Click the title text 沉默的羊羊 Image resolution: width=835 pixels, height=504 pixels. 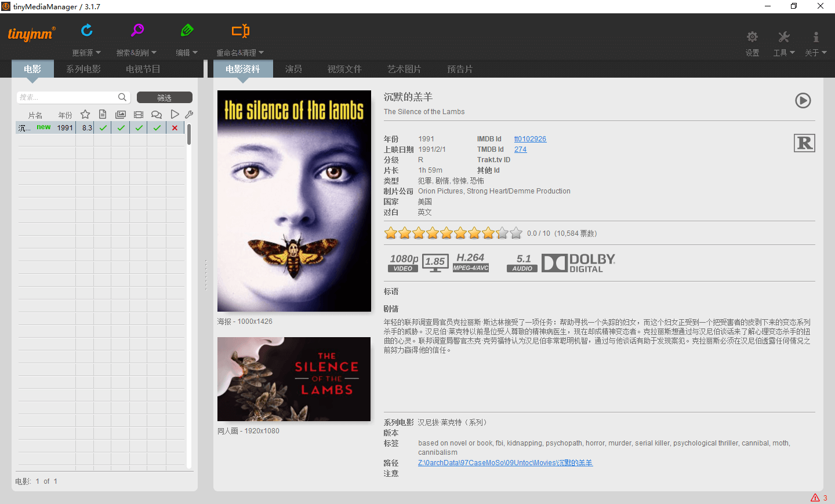(x=408, y=97)
